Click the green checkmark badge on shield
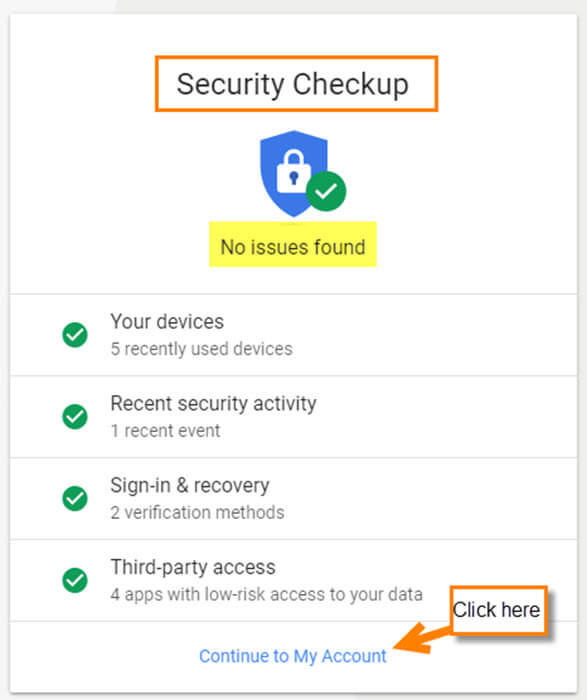This screenshot has height=700, width=587. coord(326,191)
